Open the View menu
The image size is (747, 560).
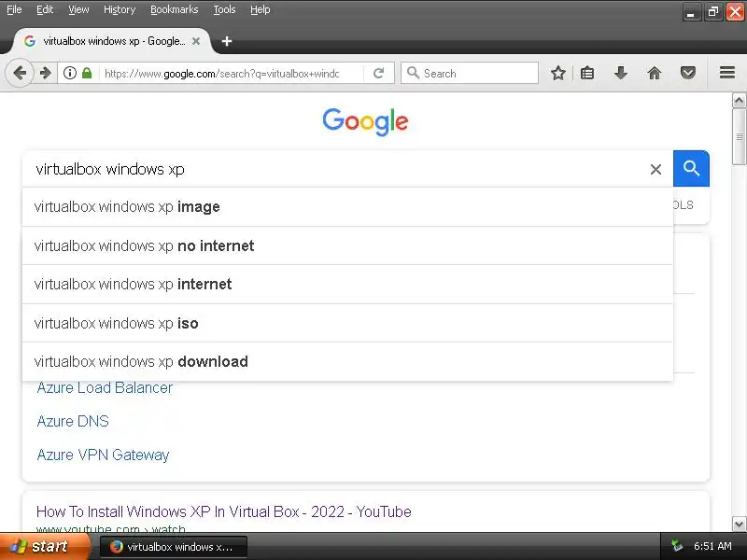pos(78,9)
